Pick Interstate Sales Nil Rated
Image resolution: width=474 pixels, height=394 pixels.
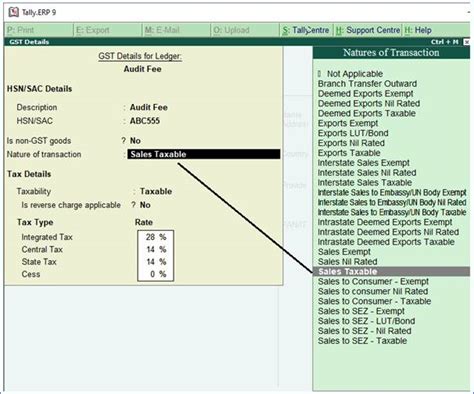point(367,173)
